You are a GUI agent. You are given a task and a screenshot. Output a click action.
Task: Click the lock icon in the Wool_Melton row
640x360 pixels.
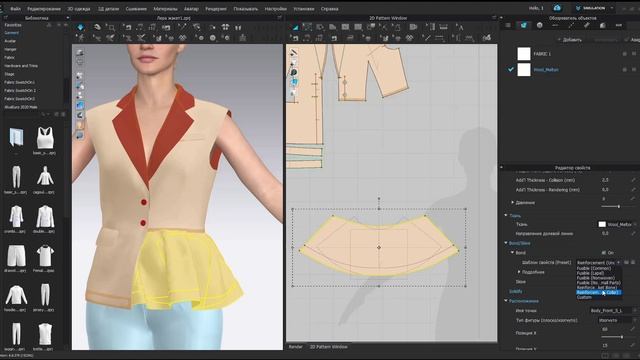tap(624, 70)
